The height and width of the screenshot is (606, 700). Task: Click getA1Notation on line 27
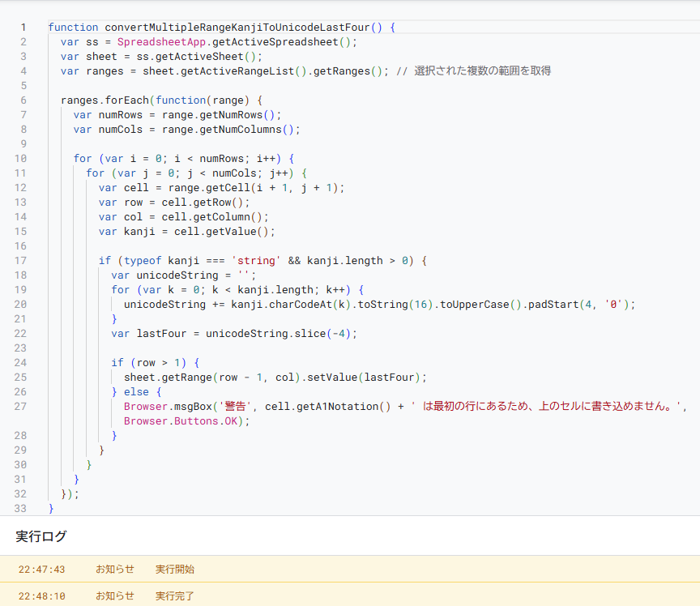(x=338, y=407)
